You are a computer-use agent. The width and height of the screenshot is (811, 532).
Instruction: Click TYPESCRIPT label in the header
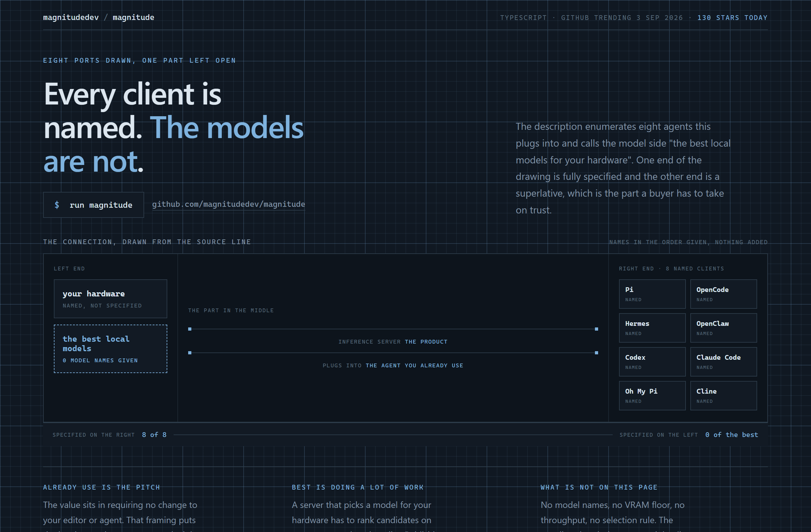[x=523, y=18]
